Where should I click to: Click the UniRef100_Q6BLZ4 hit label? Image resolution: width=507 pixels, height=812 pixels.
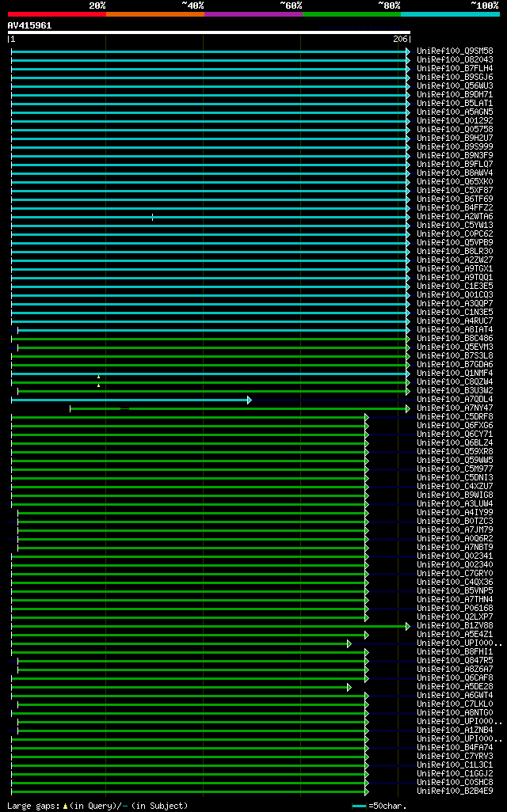[x=456, y=442]
